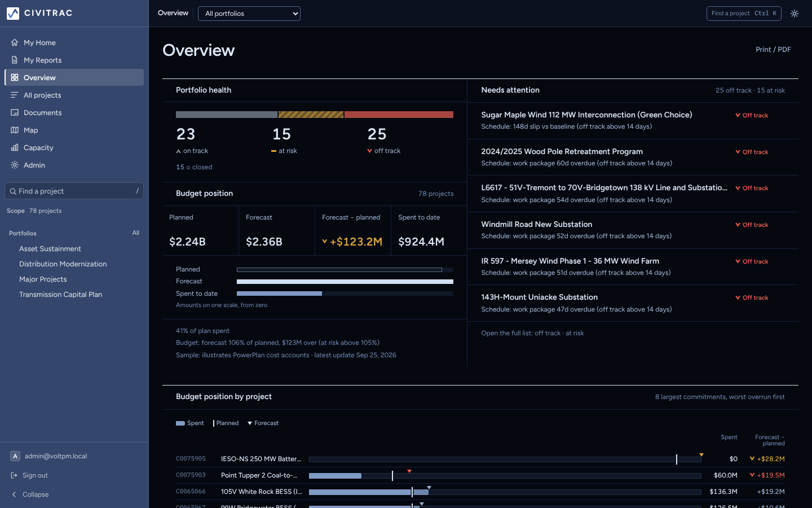Click the magnifier icon in sidebar search
The width and height of the screenshot is (812, 508).
tap(13, 191)
